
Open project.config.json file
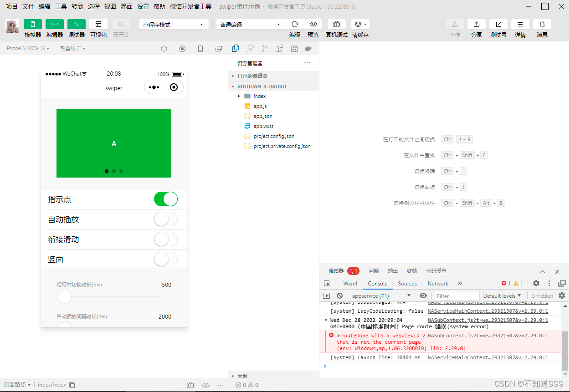click(x=273, y=136)
